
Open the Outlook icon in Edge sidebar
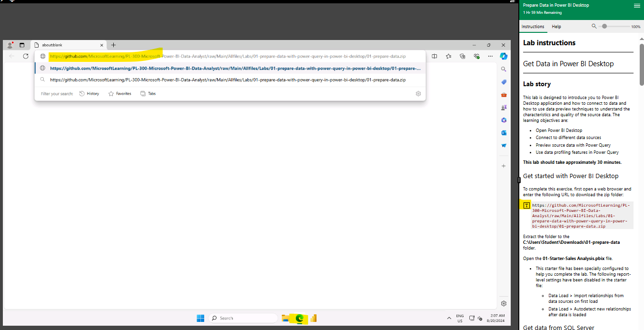(504, 133)
